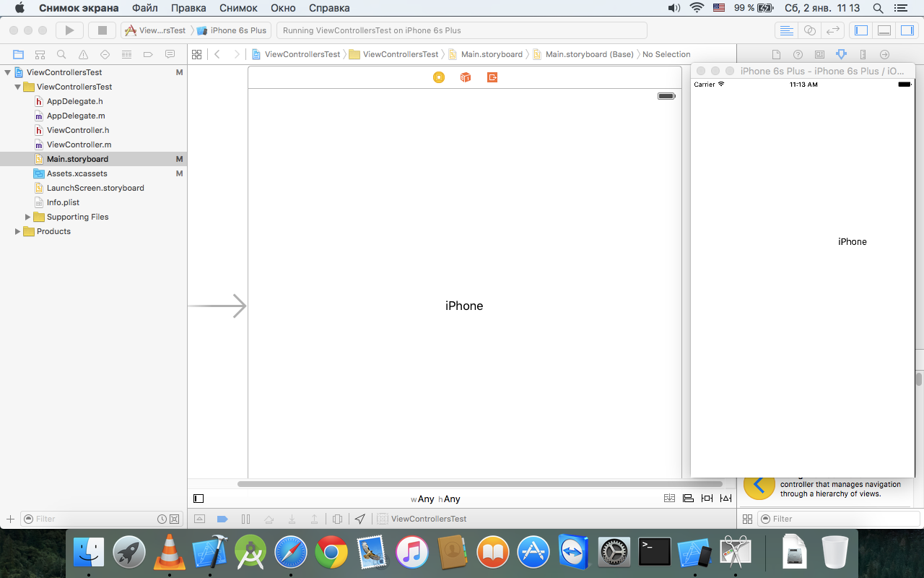Viewport: 924px width, 578px height.
Task: Open the Stack layout button in the canvas bar
Action: tap(669, 499)
